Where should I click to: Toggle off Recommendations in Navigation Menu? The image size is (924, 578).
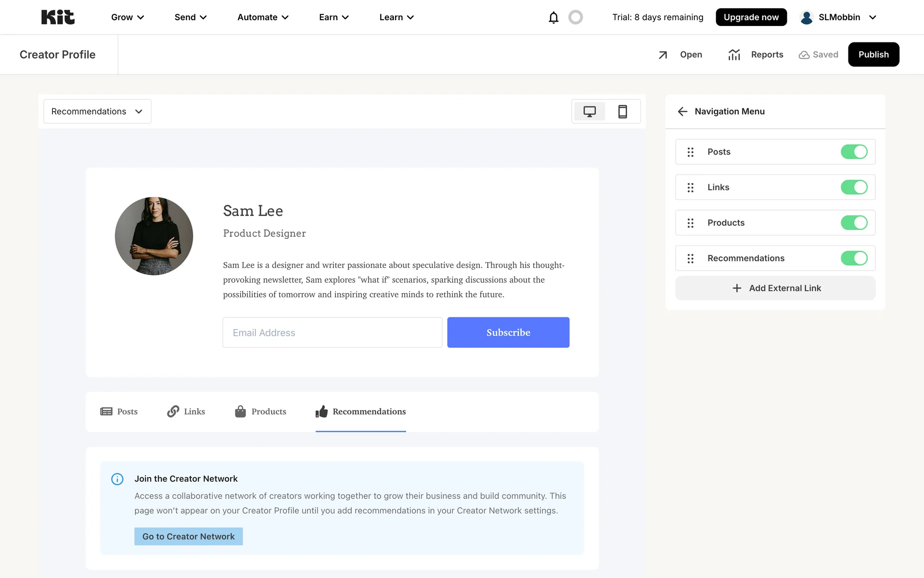point(854,258)
